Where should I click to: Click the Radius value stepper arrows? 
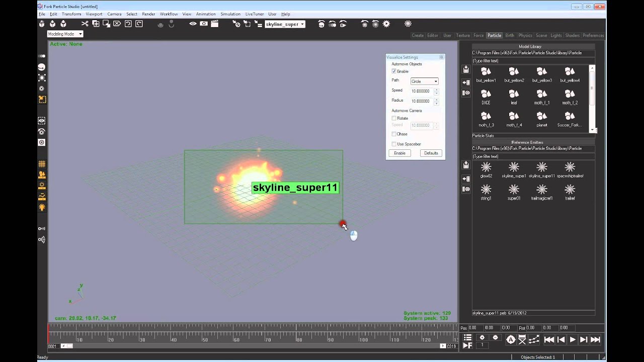pos(436,101)
